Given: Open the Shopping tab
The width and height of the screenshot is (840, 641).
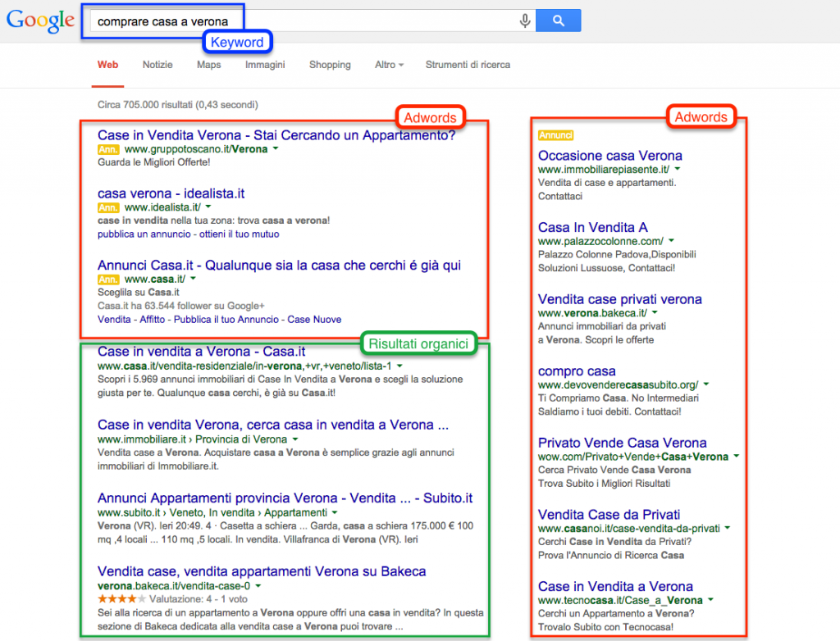Looking at the screenshot, I should tap(330, 65).
